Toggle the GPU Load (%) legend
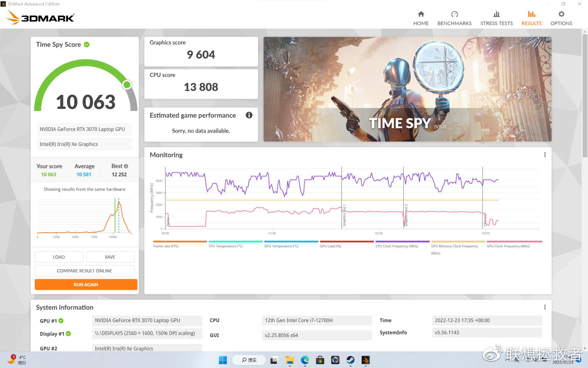Screen dimensions: 588x368 [346, 244]
